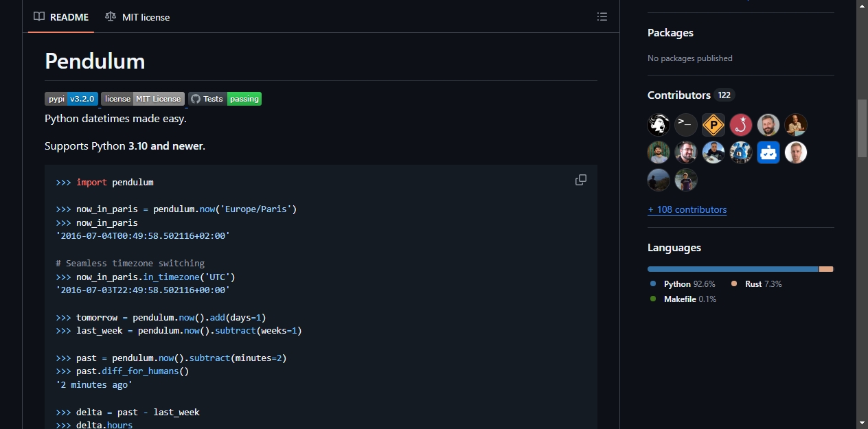Switch to the README tab
This screenshot has width=868, height=429.
62,16
